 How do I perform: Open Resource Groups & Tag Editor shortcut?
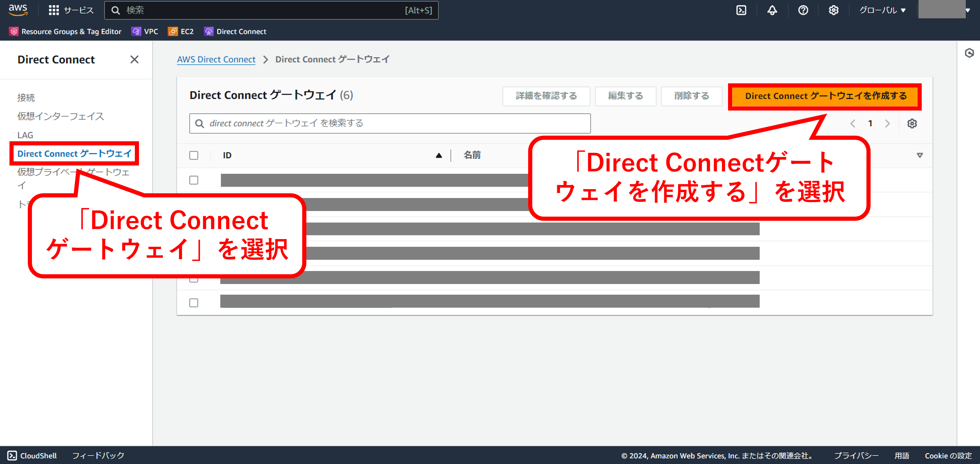(x=65, y=32)
